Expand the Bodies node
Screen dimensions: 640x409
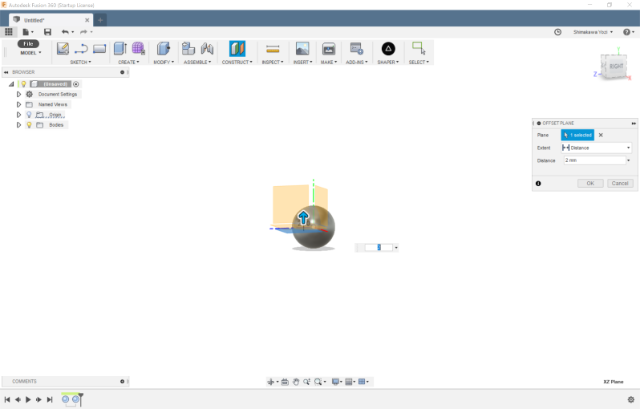coord(19,125)
